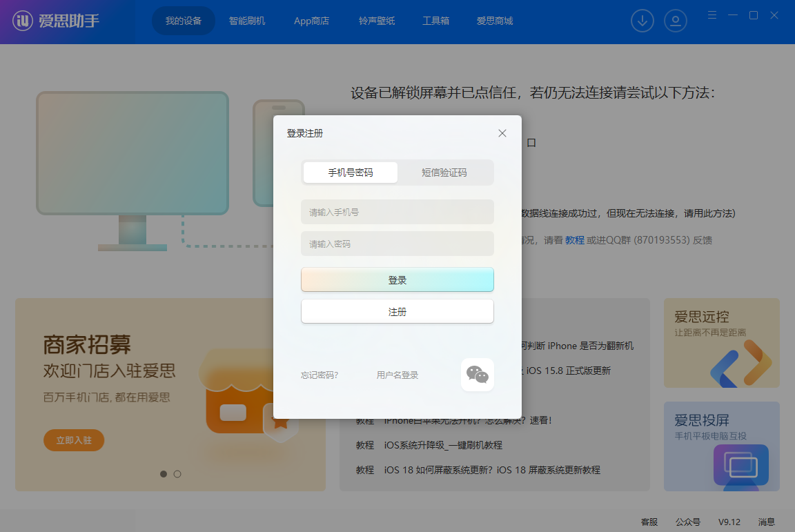Viewport: 795px width, 532px height.
Task: Switch to 智能刷机 section
Action: pyautogui.click(x=247, y=21)
